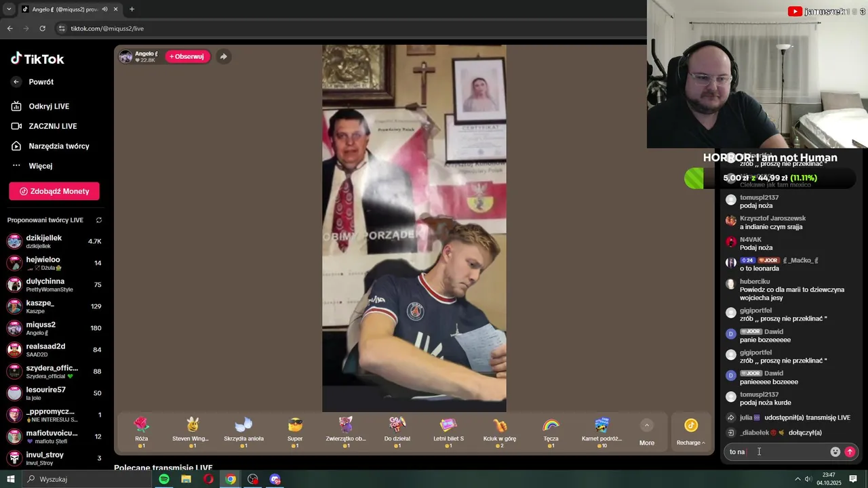
Task: Open hejwieloo live stream
Action: (54, 263)
